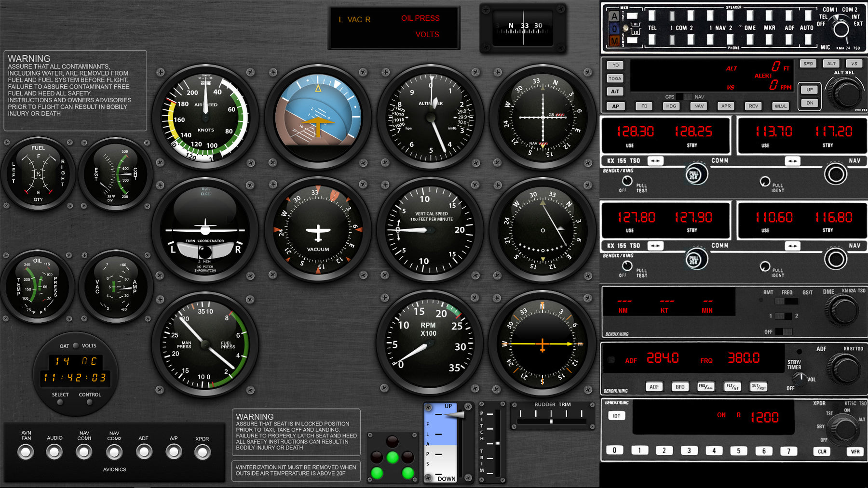Click the EGT/CHT gauge
The height and width of the screenshot is (488, 868).
coord(116,174)
